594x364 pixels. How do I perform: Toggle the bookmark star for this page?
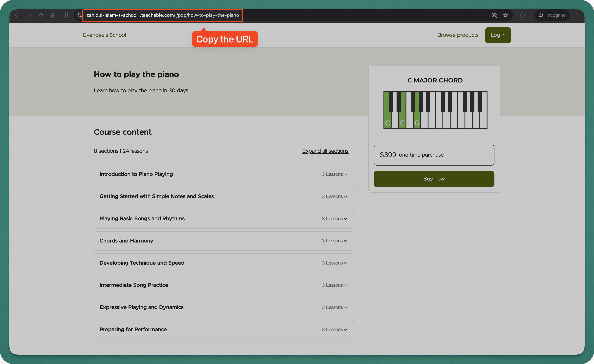pyautogui.click(x=506, y=15)
